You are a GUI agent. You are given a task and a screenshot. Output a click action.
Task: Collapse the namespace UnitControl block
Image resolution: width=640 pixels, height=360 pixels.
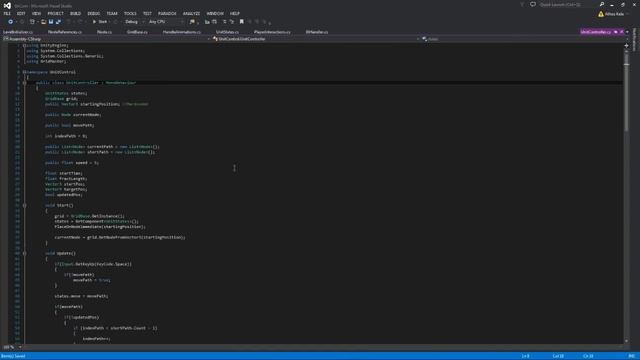click(24, 72)
